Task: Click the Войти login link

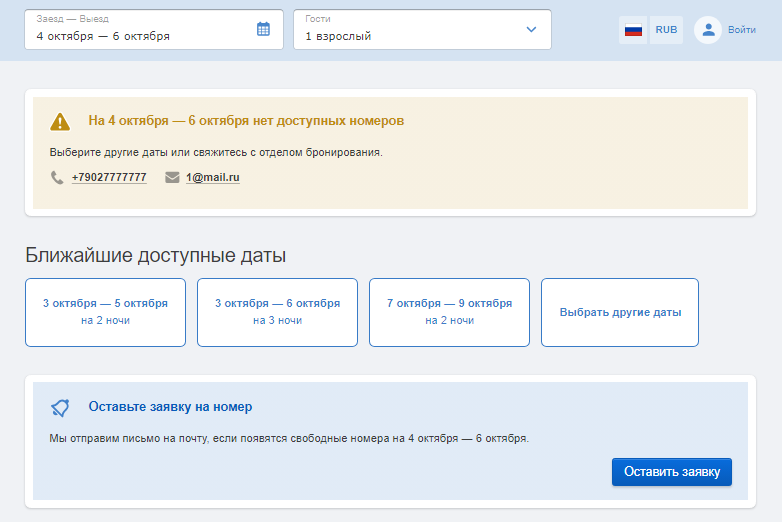Action: click(742, 30)
